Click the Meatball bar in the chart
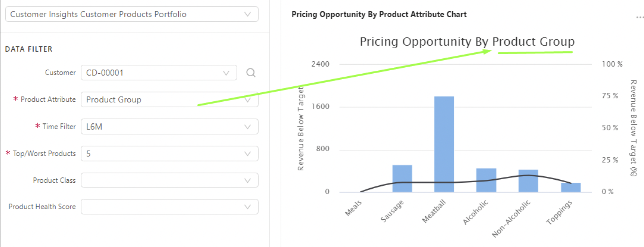644x247 pixels. click(444, 144)
